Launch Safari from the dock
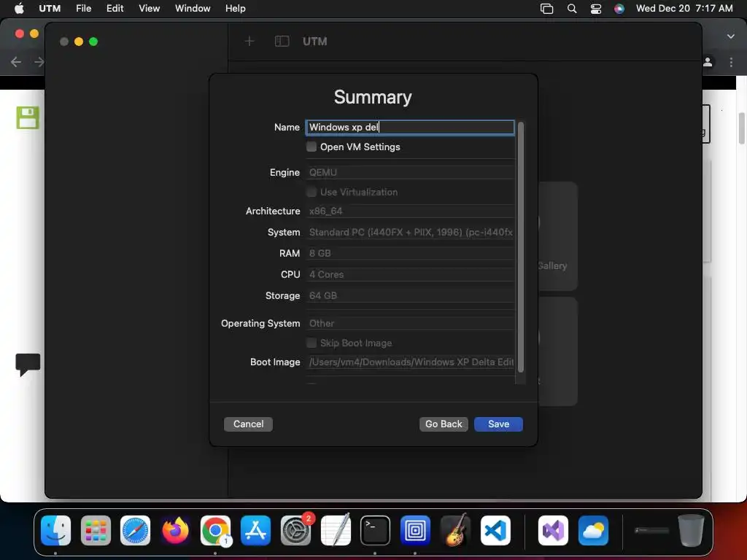Image resolution: width=747 pixels, height=560 pixels. click(135, 530)
